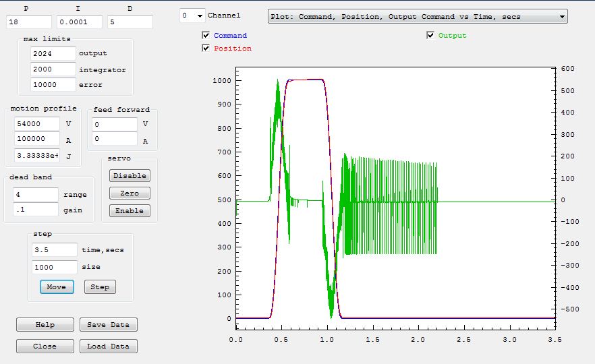
Task: Click the max limits output field
Action: click(53, 53)
